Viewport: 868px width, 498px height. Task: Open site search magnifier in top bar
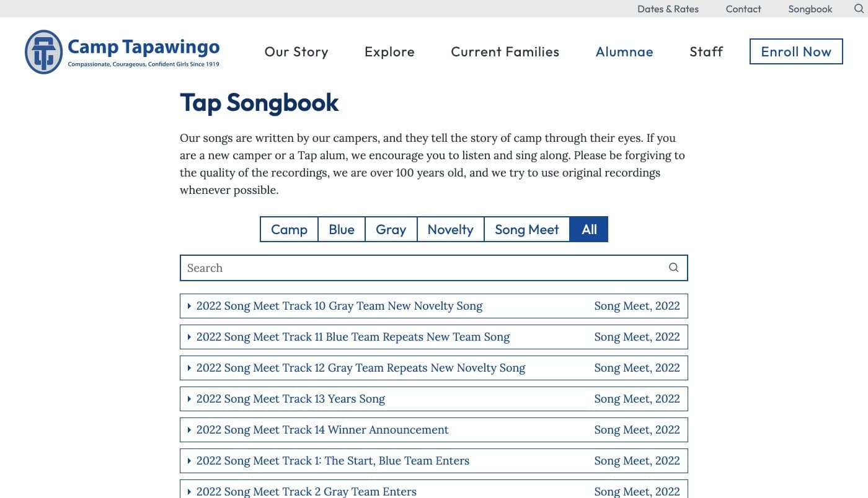coord(859,9)
